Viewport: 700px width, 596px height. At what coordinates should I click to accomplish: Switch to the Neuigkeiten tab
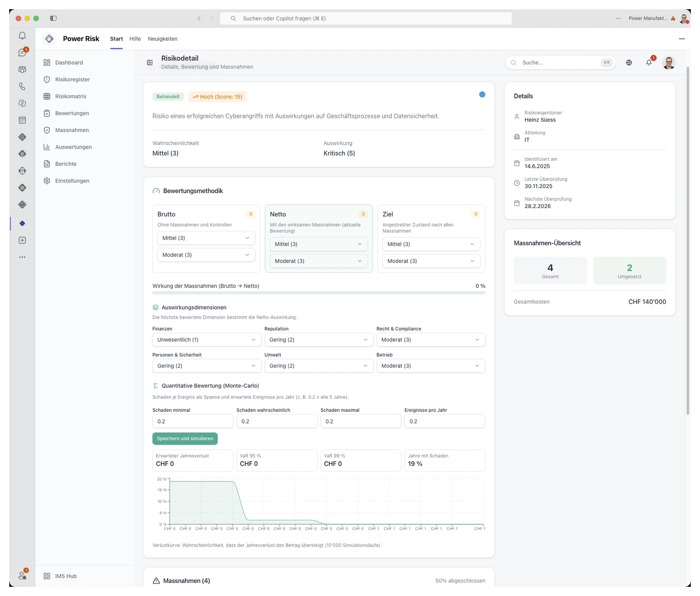click(163, 39)
